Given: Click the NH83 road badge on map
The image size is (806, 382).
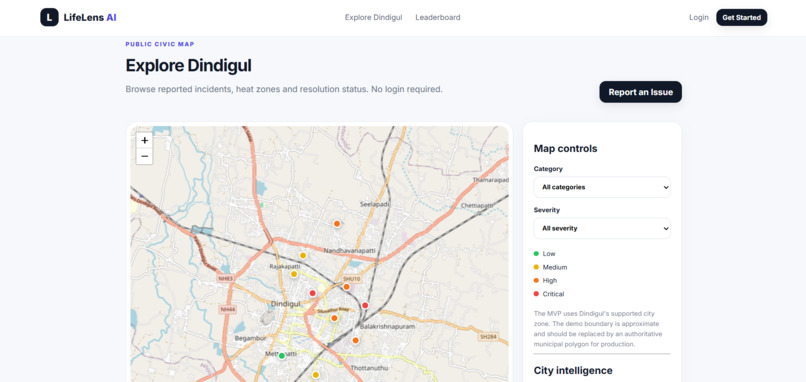Looking at the screenshot, I should pos(226,279).
